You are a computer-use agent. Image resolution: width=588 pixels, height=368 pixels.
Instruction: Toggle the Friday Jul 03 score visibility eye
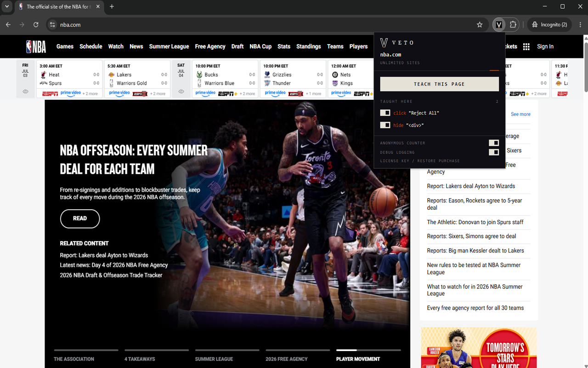[x=25, y=92]
